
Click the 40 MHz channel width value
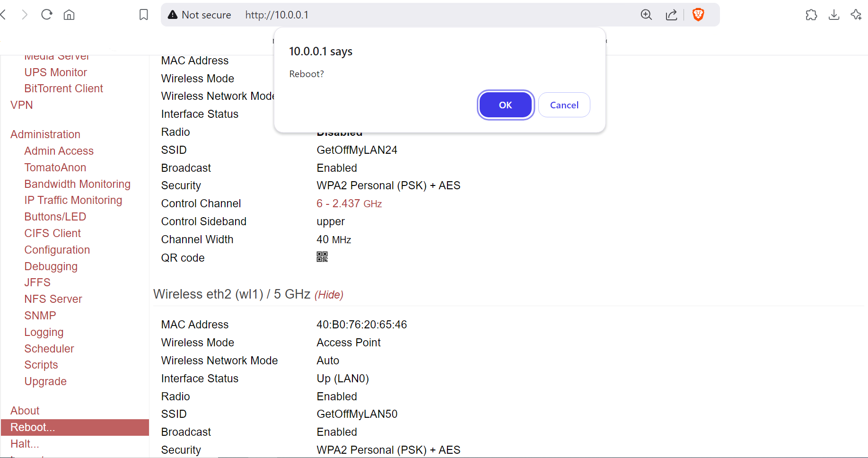pos(334,239)
